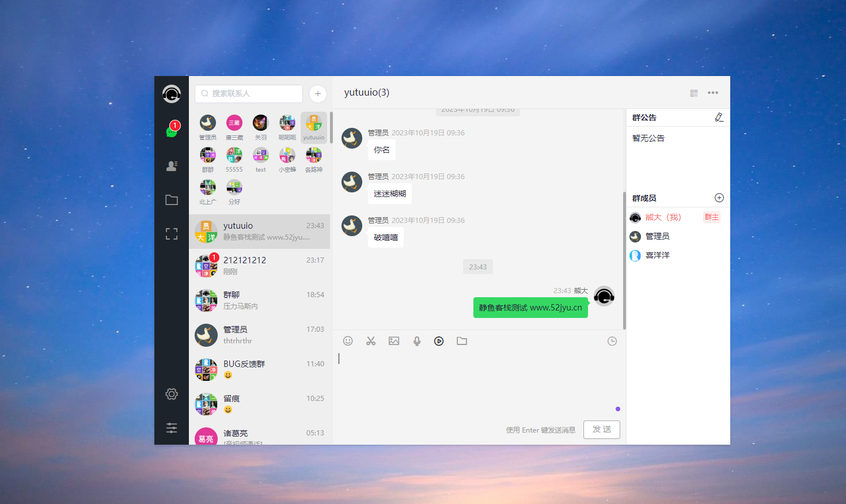Click the 发送 send button
Screen dimensions: 846x504
point(602,430)
